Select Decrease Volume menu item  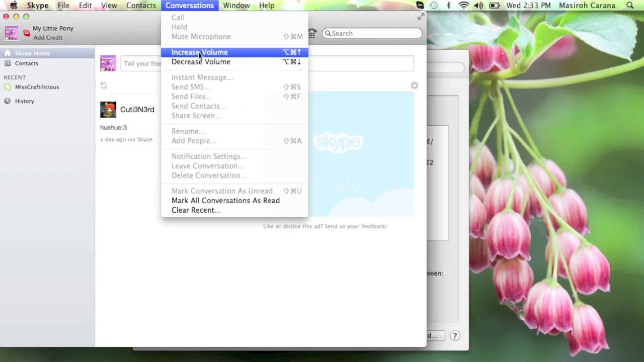234,62
